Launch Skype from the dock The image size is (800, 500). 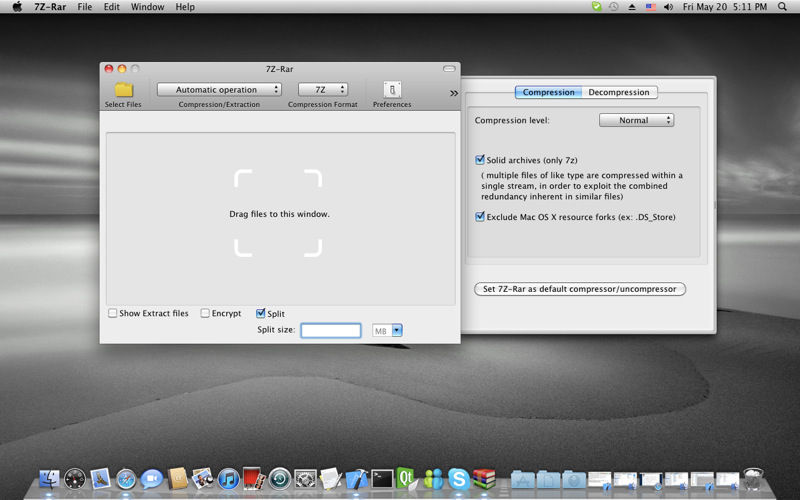click(459, 480)
